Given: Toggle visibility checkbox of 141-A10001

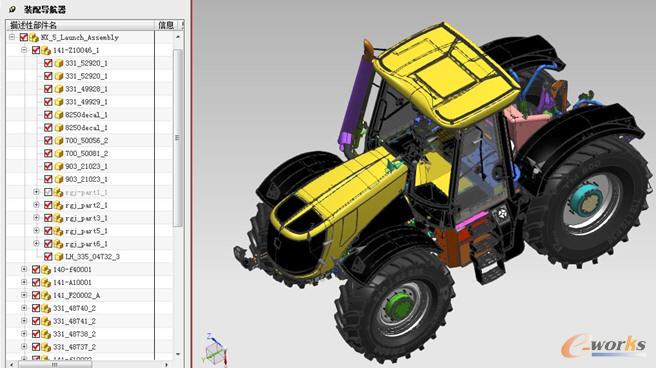Looking at the screenshot, I should click(36, 283).
